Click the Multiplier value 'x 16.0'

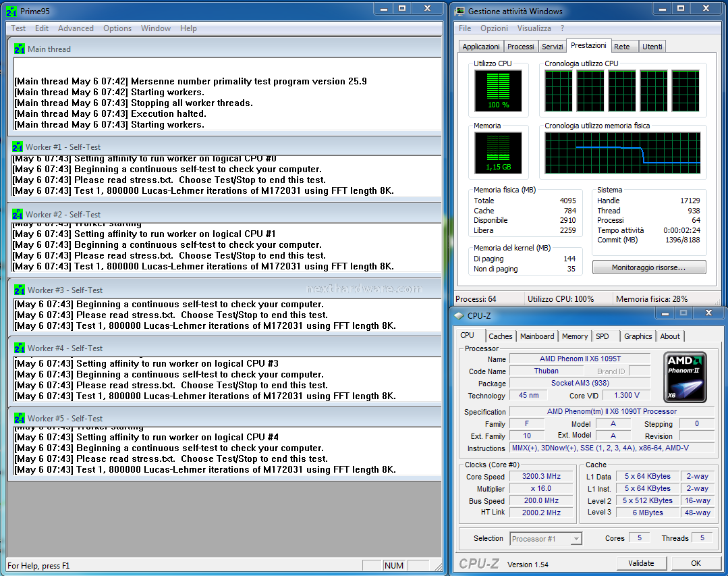541,488
